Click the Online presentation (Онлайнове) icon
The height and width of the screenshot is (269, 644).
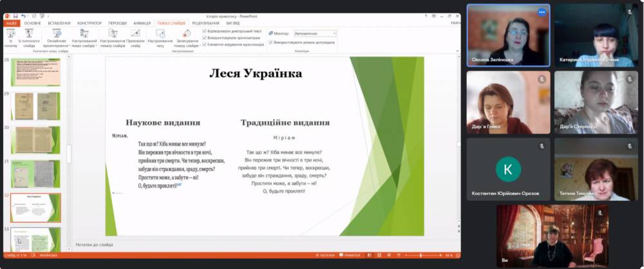point(57,33)
